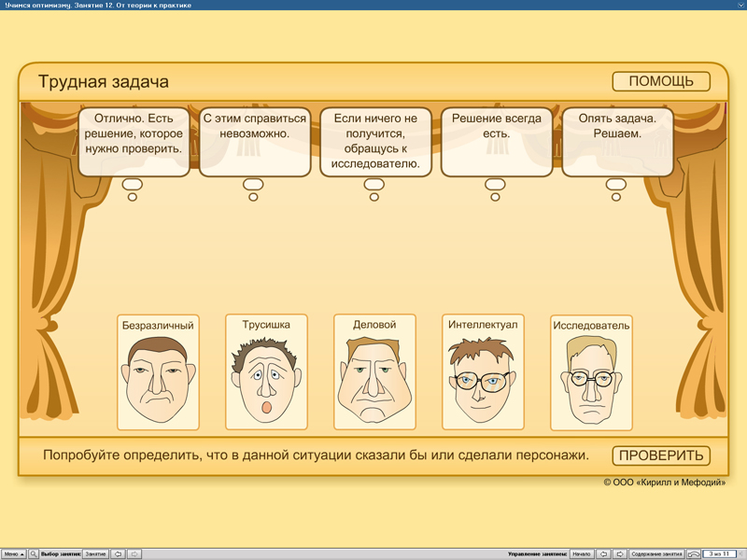Click the window dropdown arrow at top-right corner

[741, 5]
